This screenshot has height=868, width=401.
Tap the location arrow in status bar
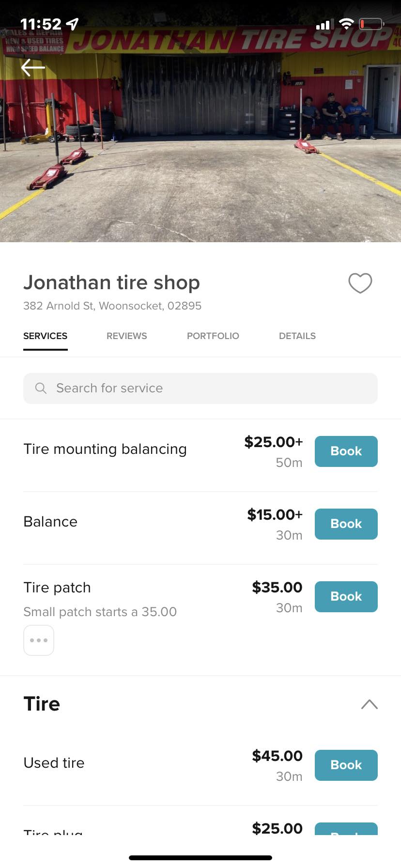click(73, 24)
